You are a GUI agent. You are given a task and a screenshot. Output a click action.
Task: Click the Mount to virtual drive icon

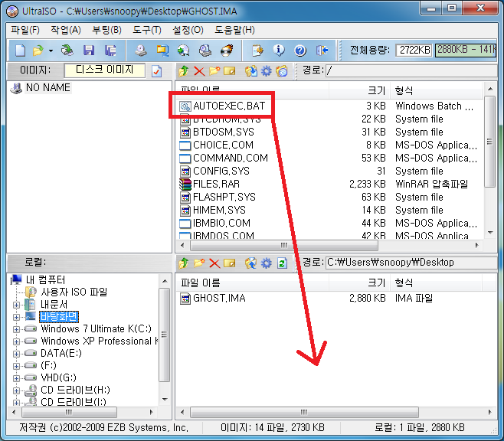pos(184,51)
